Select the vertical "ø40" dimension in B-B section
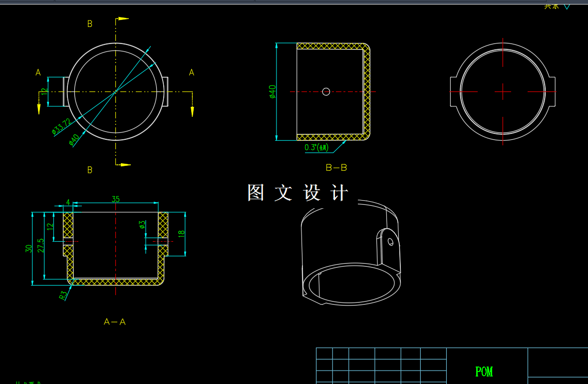The width and height of the screenshot is (588, 384). coord(273,91)
